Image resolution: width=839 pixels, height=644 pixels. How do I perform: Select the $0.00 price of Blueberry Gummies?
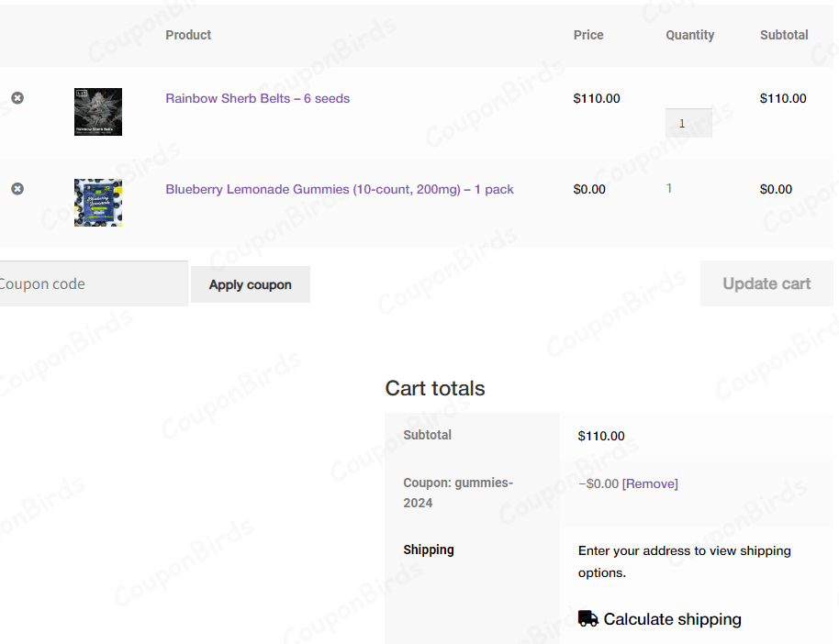(x=589, y=189)
